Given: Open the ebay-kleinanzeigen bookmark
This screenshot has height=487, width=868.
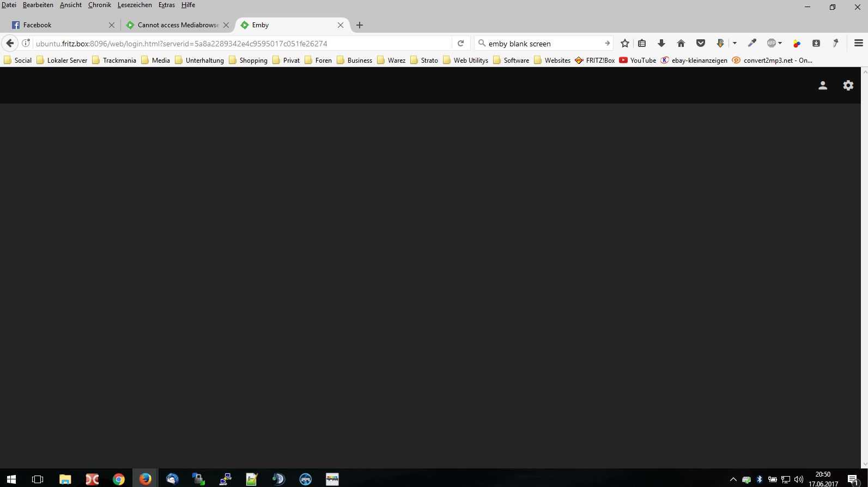Looking at the screenshot, I should (x=694, y=61).
